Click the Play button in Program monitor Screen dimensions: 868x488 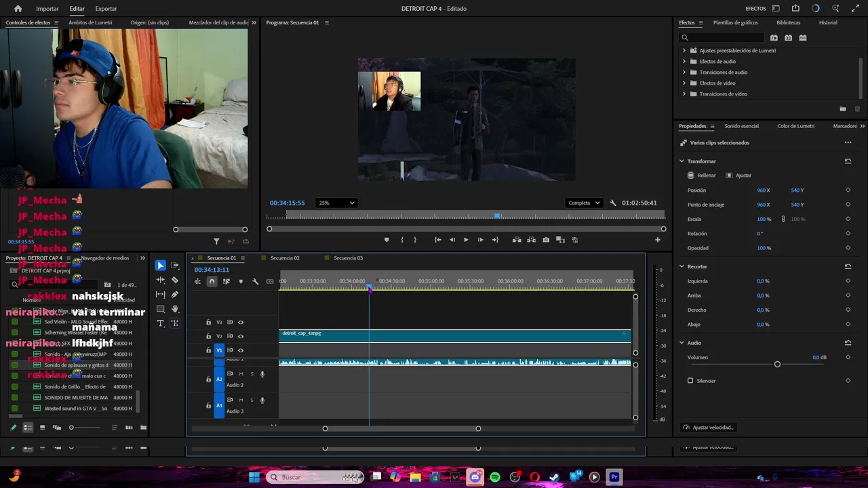tap(466, 240)
